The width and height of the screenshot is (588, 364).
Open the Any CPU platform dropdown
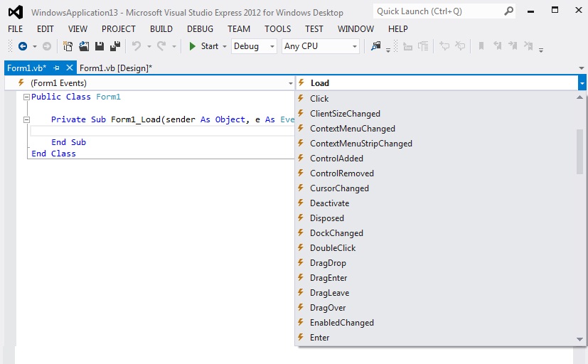click(x=320, y=46)
